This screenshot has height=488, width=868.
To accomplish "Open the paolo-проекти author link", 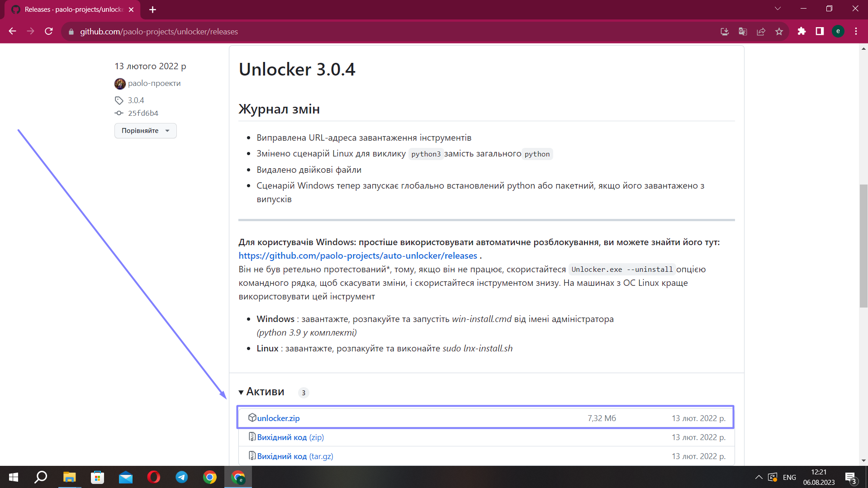I will [x=154, y=83].
